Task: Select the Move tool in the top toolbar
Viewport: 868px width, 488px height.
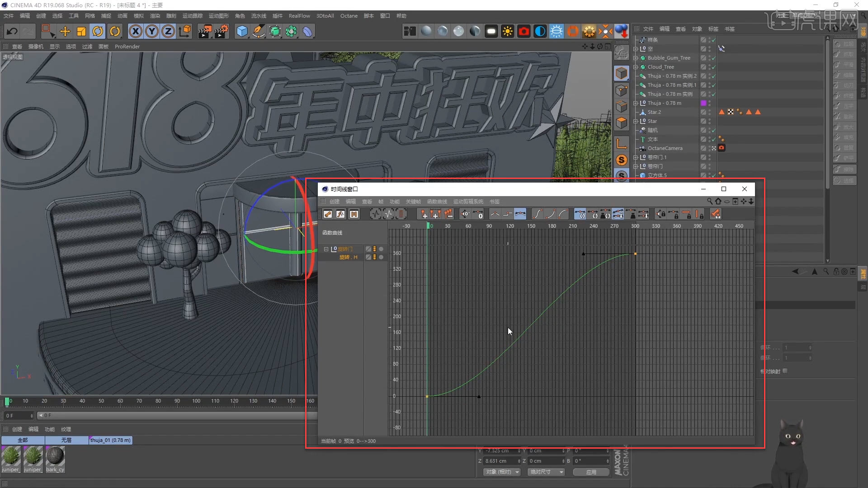Action: pyautogui.click(x=65, y=31)
